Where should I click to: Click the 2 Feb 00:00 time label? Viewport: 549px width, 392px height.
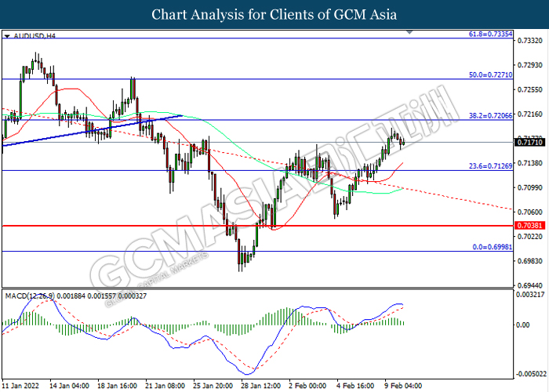(307, 386)
